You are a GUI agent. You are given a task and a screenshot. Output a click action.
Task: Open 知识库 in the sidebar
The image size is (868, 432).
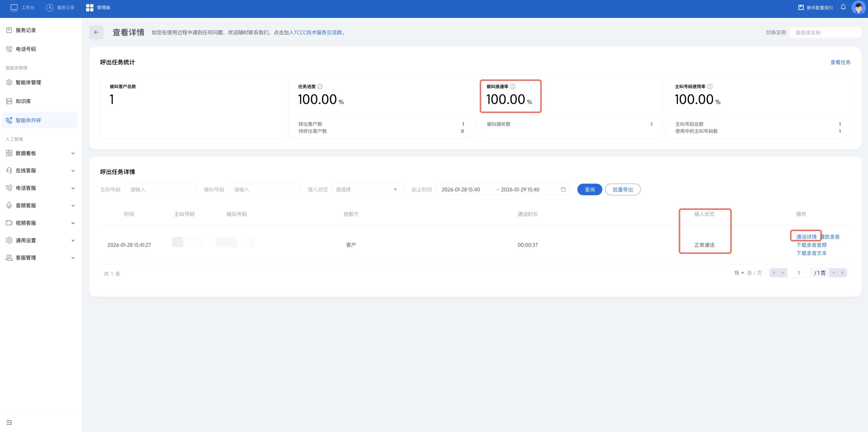23,101
